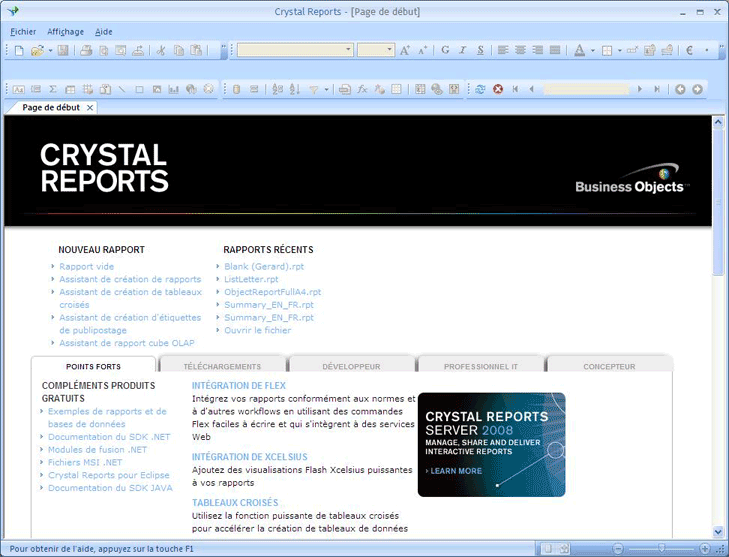Close the Page de début tab

click(90, 108)
